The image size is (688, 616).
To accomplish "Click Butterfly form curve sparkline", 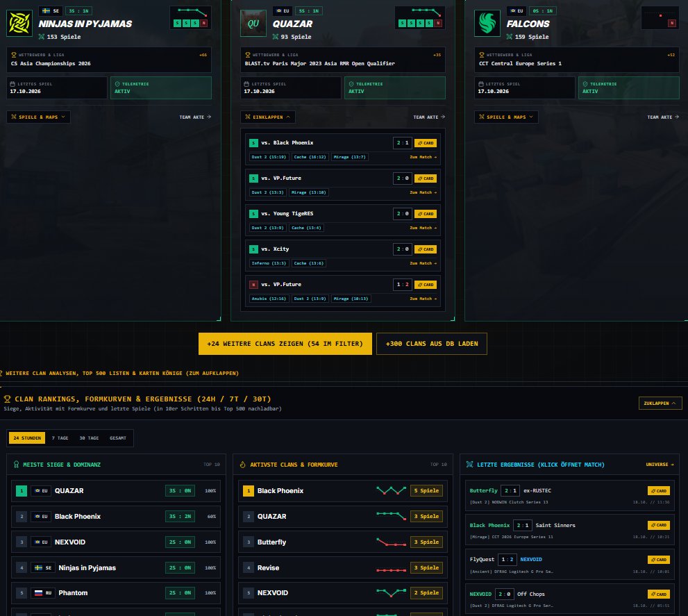I will tap(391, 542).
